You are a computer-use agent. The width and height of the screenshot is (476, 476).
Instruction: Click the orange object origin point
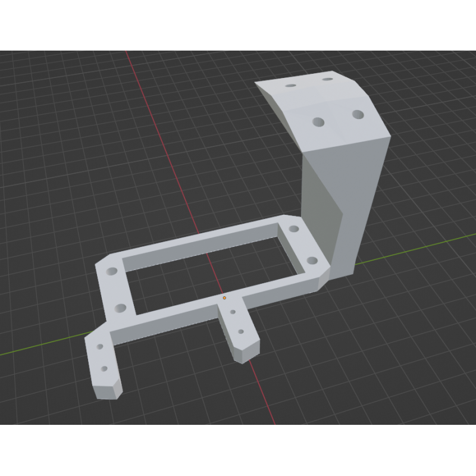[x=224, y=297]
